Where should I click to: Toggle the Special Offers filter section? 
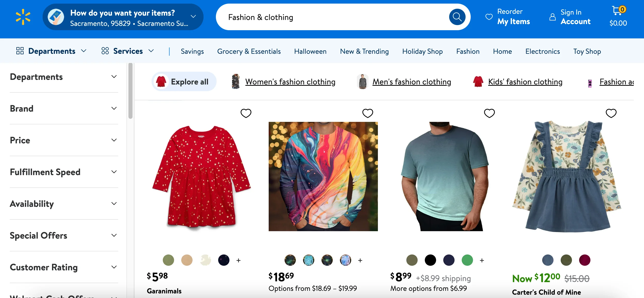click(x=63, y=235)
